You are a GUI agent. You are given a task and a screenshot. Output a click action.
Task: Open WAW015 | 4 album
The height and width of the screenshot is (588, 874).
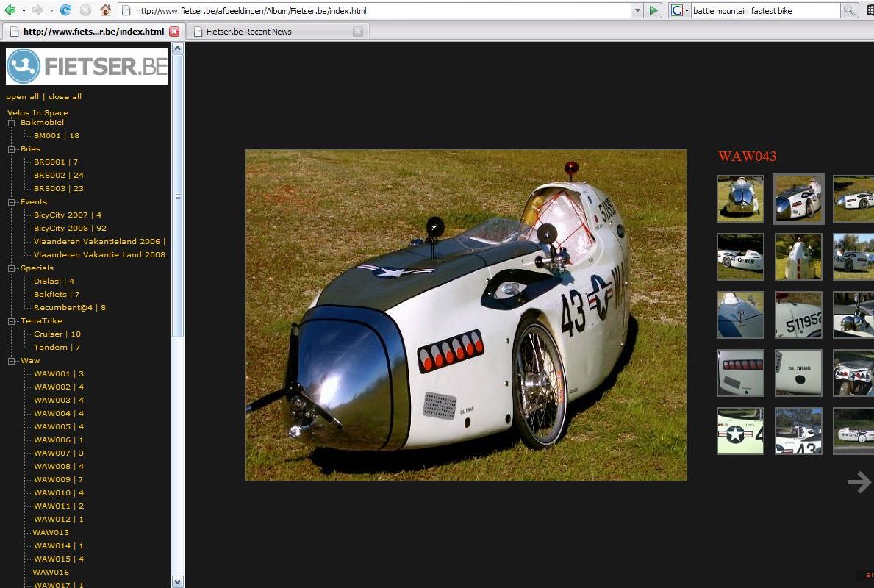point(59,559)
